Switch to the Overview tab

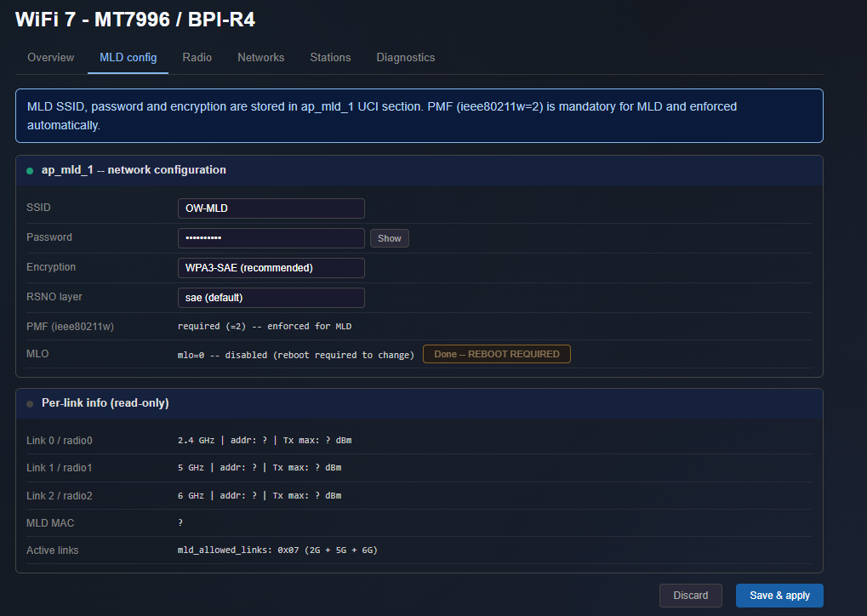point(51,58)
